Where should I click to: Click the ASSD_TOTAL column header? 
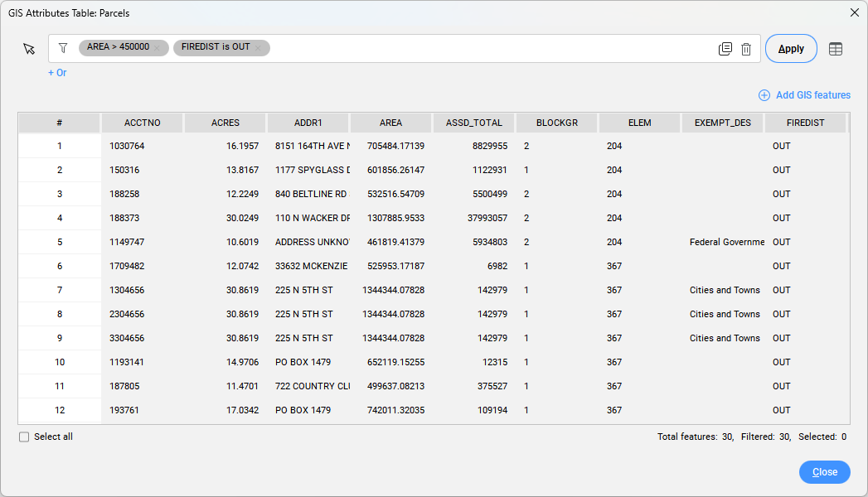tap(474, 123)
